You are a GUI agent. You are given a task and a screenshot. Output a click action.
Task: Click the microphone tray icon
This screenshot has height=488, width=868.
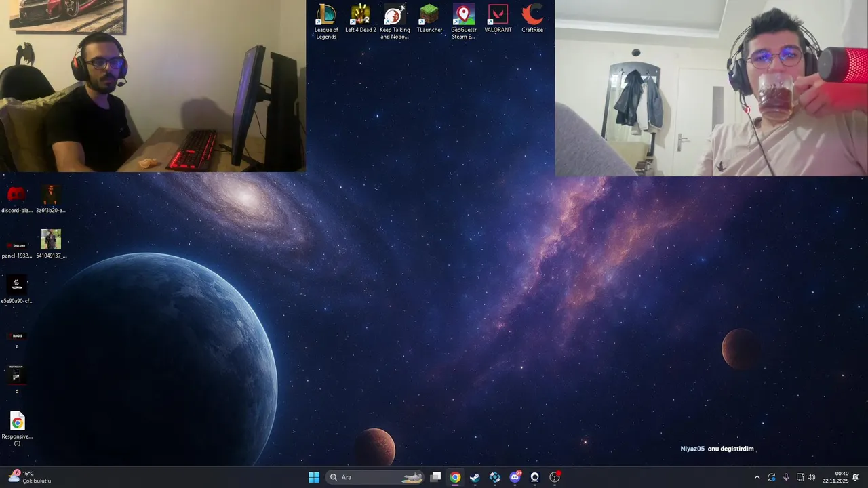coord(786,477)
